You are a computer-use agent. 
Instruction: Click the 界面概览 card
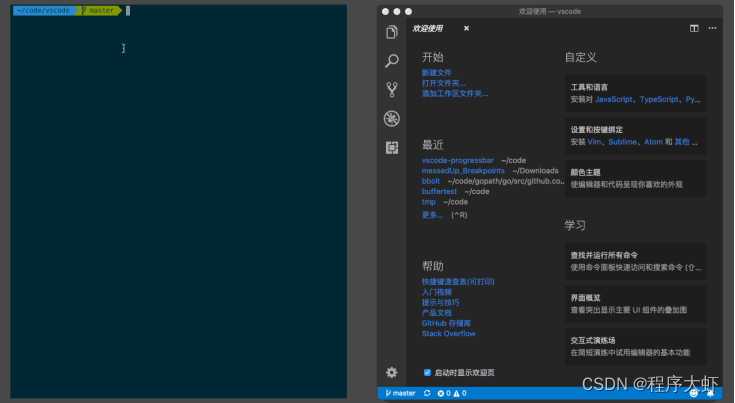coord(635,304)
